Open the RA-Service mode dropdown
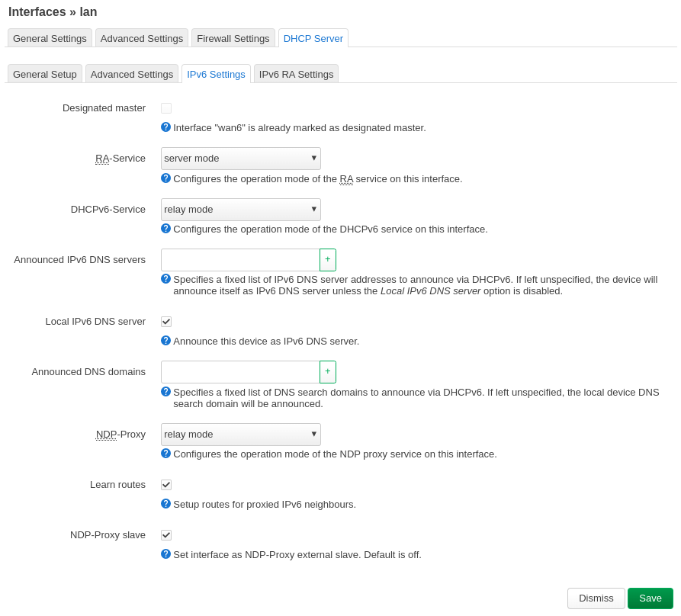The height and width of the screenshot is (616, 681). [241, 159]
